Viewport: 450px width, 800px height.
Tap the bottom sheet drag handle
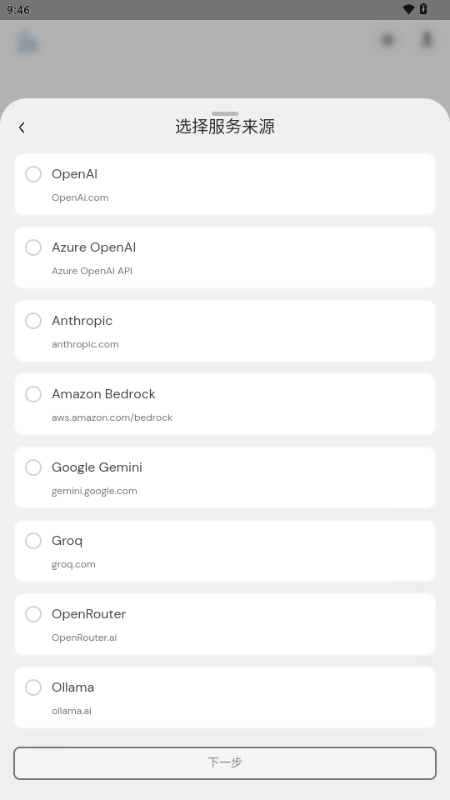tap(225, 113)
